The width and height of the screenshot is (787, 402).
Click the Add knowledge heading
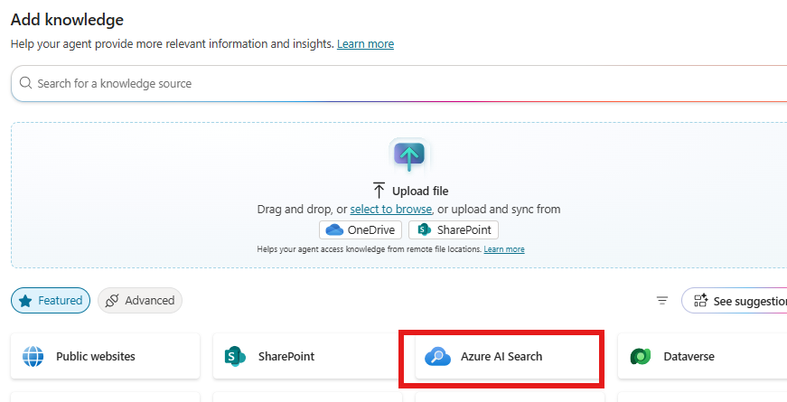(x=67, y=20)
